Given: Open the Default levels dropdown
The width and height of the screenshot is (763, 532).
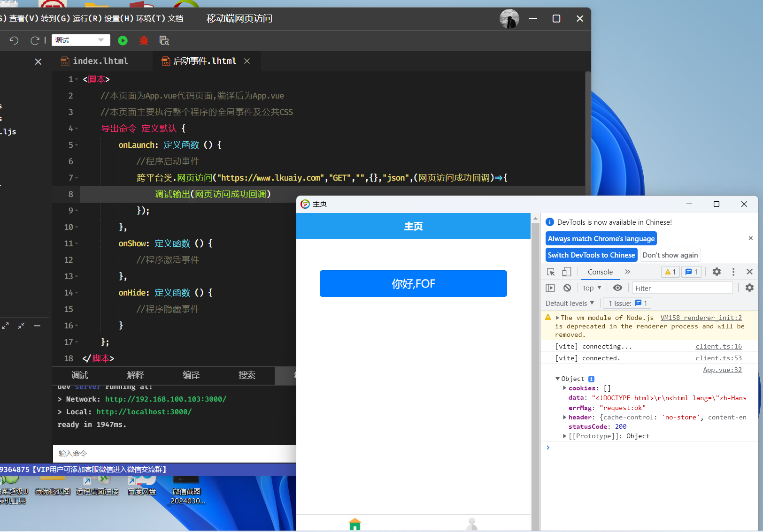Looking at the screenshot, I should tap(570, 304).
